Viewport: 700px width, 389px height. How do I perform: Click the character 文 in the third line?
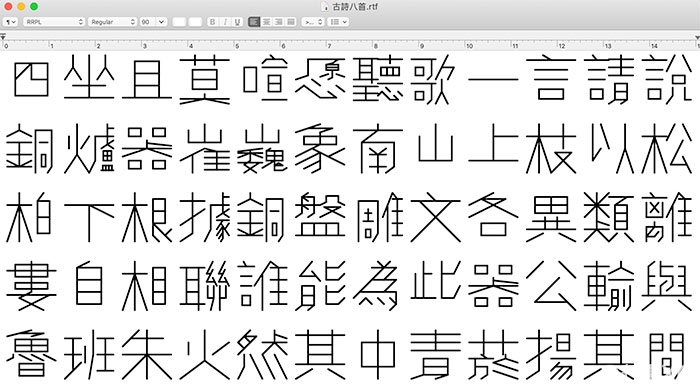(x=435, y=218)
